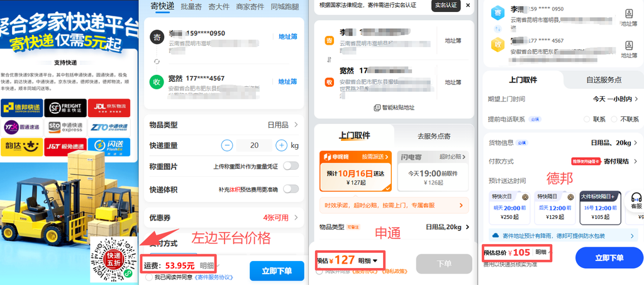Click the 韵达 logo
The height and width of the screenshot is (285, 644).
coord(22,147)
